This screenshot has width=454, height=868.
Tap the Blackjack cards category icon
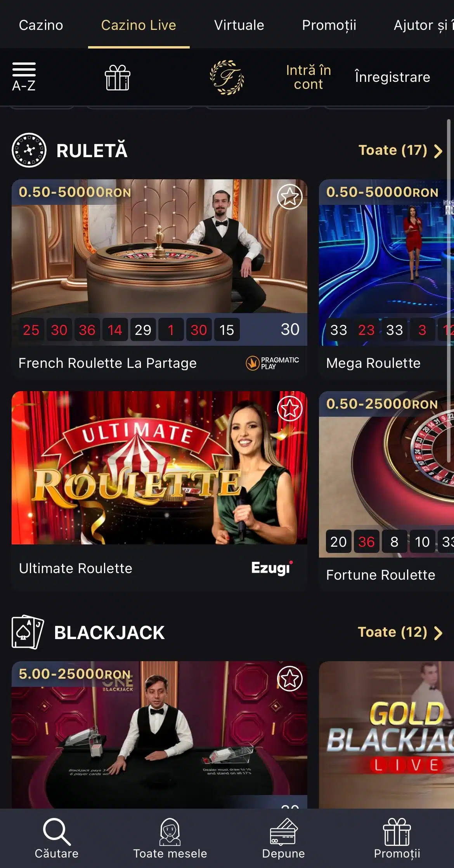(x=28, y=632)
